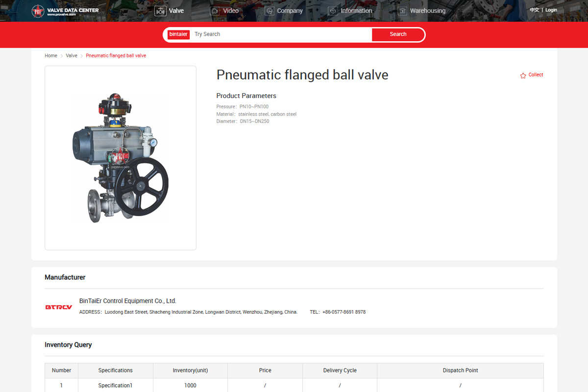Click the Company icon in header
Screen dimensions: 588x392
[x=269, y=11]
